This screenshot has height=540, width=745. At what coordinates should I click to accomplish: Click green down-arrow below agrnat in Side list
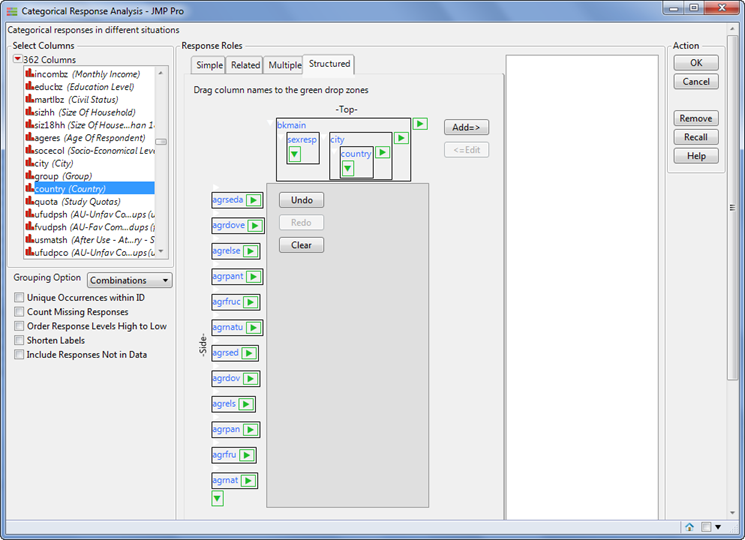tap(218, 498)
